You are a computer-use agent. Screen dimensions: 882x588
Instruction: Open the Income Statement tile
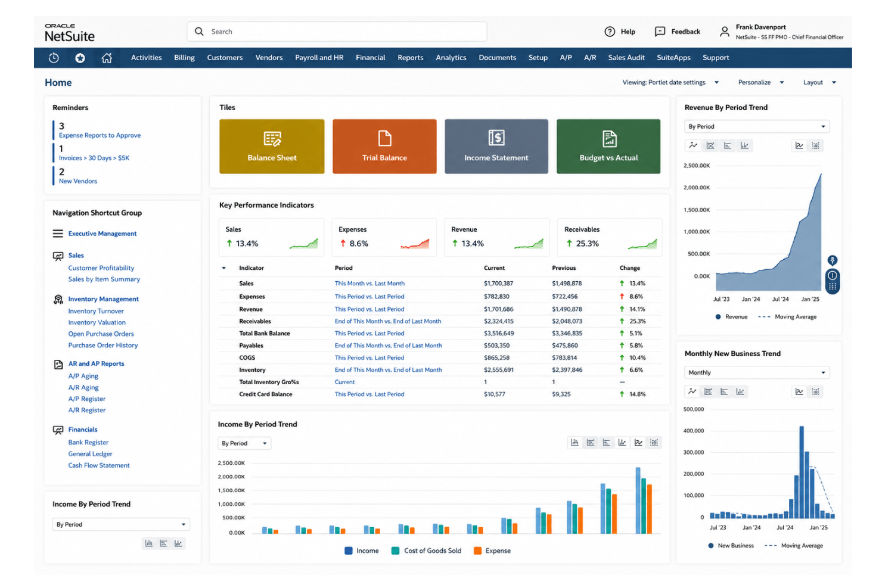(x=496, y=147)
